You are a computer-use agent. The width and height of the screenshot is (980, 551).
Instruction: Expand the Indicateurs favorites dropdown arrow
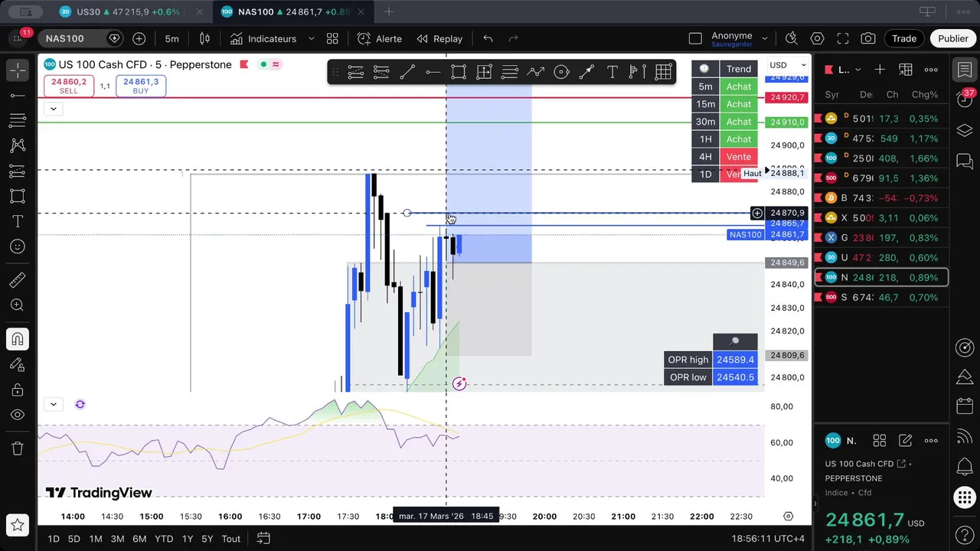pyautogui.click(x=311, y=38)
